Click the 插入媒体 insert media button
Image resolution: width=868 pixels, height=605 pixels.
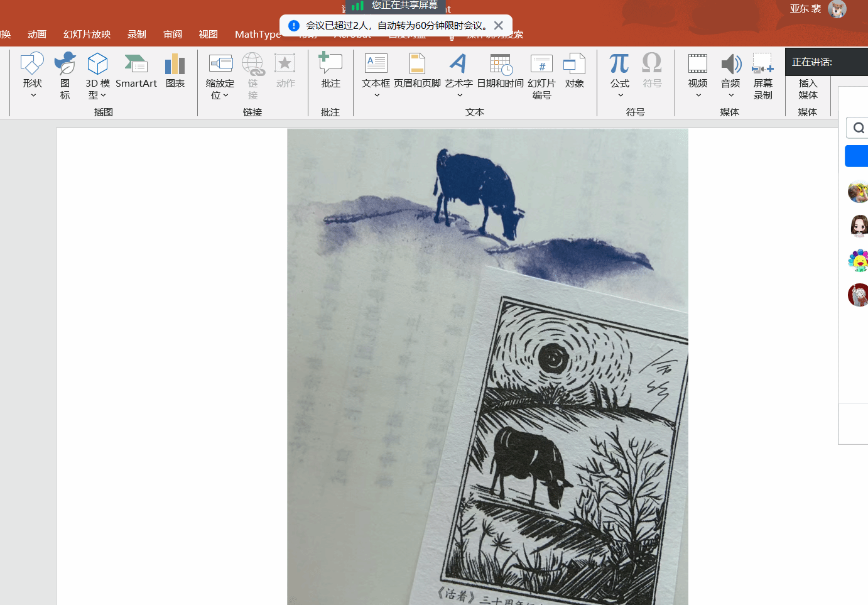(x=808, y=89)
